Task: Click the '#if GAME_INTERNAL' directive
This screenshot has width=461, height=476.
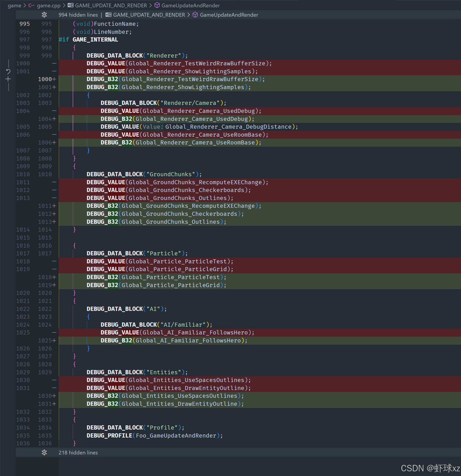Action: 88,40
